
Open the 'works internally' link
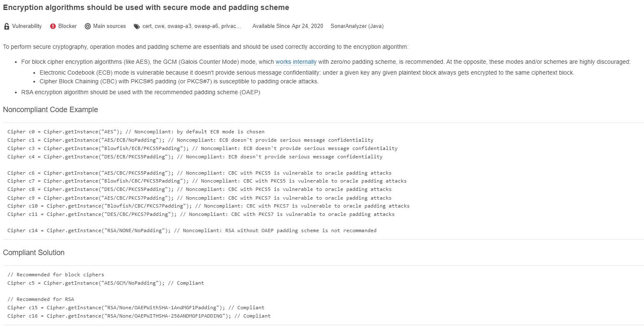(296, 62)
